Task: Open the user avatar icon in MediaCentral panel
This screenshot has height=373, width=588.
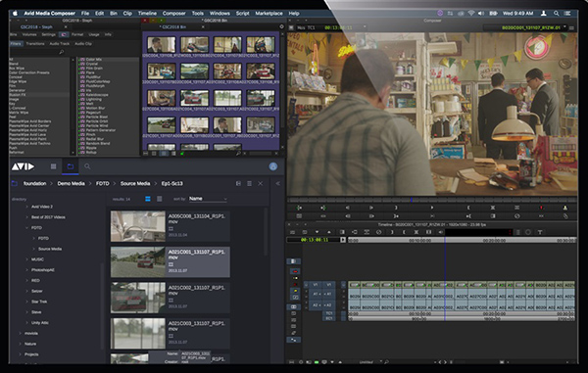Action: point(273,166)
